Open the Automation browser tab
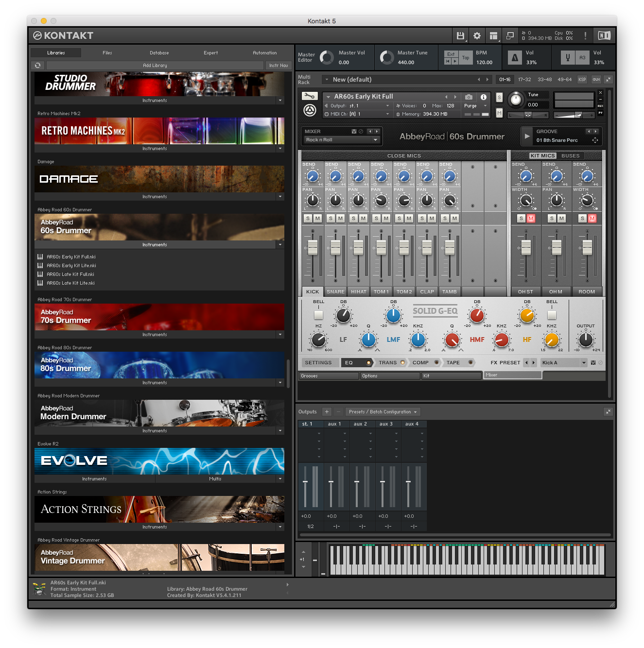The image size is (644, 648). [x=265, y=53]
